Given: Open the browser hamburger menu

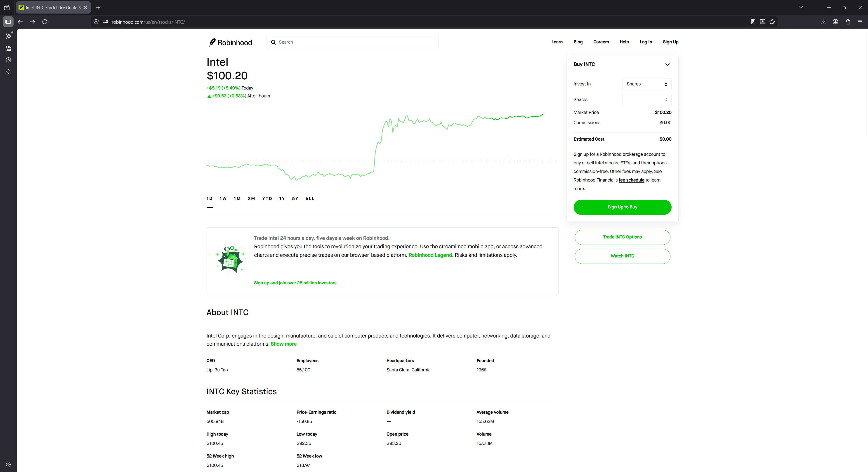Looking at the screenshot, I should pos(860,22).
